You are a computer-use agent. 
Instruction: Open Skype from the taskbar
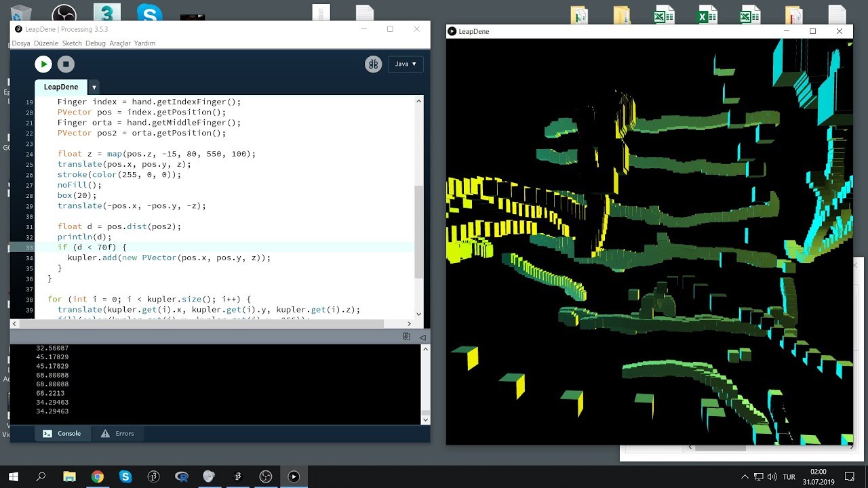click(125, 476)
